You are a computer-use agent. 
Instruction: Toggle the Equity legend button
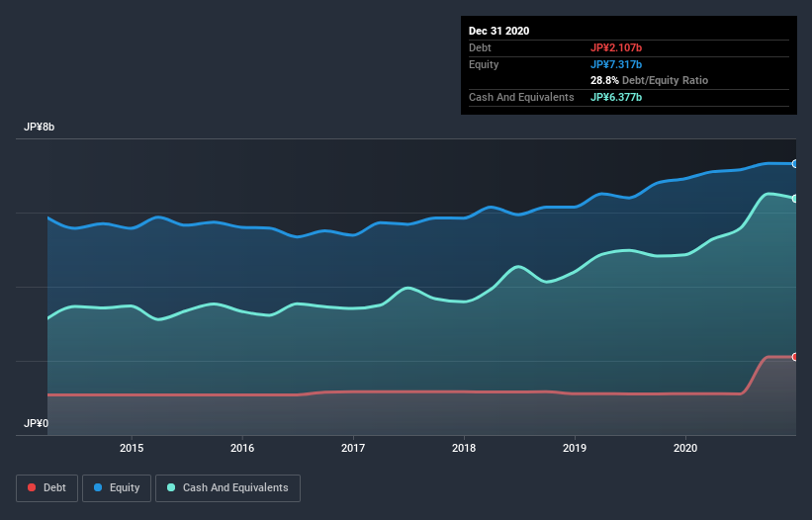[x=117, y=488]
